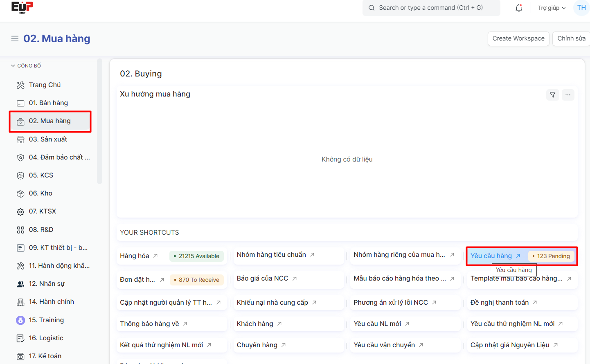The width and height of the screenshot is (590, 364).
Task: Click the 07. KTSX gear icon
Action: point(20,212)
